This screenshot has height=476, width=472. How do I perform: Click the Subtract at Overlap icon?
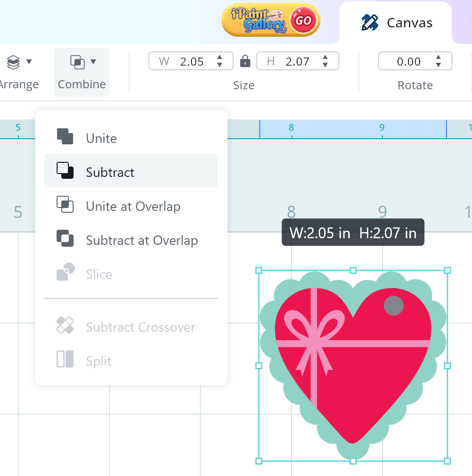pos(65,238)
